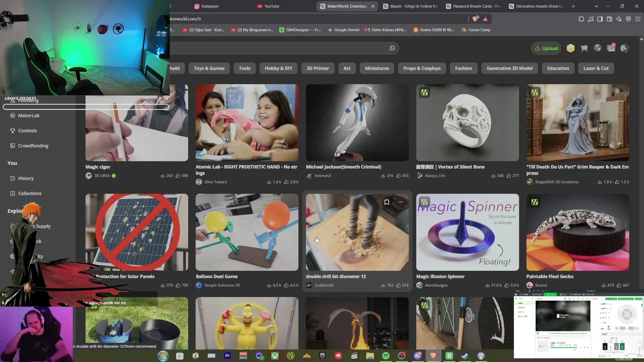Click the Upload button
Viewport: 644px width, 362px height.
(546, 48)
